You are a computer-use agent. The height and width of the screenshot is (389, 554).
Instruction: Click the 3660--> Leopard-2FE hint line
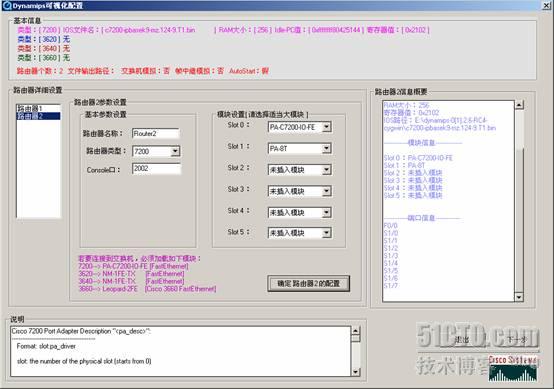(147, 289)
